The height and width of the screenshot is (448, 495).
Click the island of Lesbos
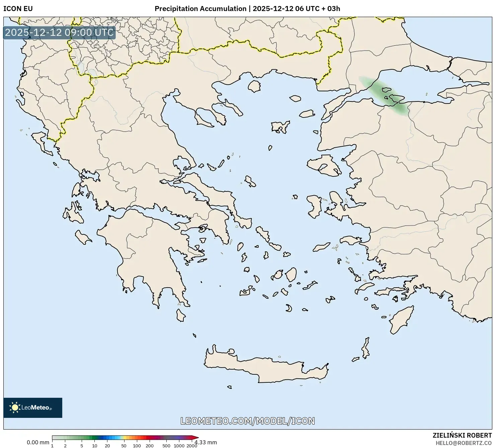[323, 166]
